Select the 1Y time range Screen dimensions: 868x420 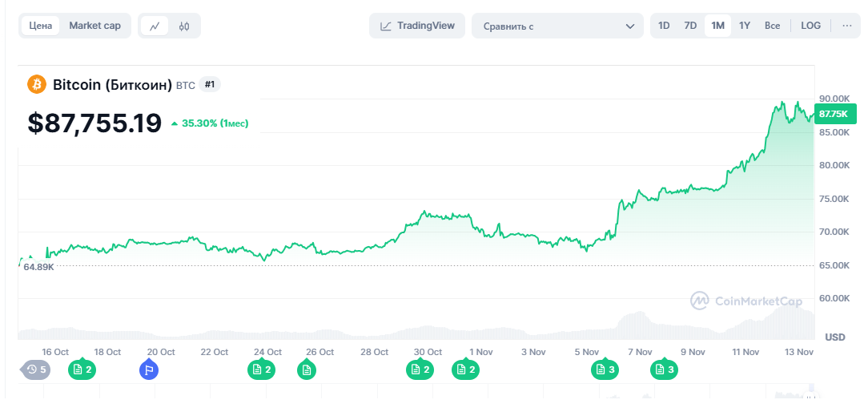[745, 26]
